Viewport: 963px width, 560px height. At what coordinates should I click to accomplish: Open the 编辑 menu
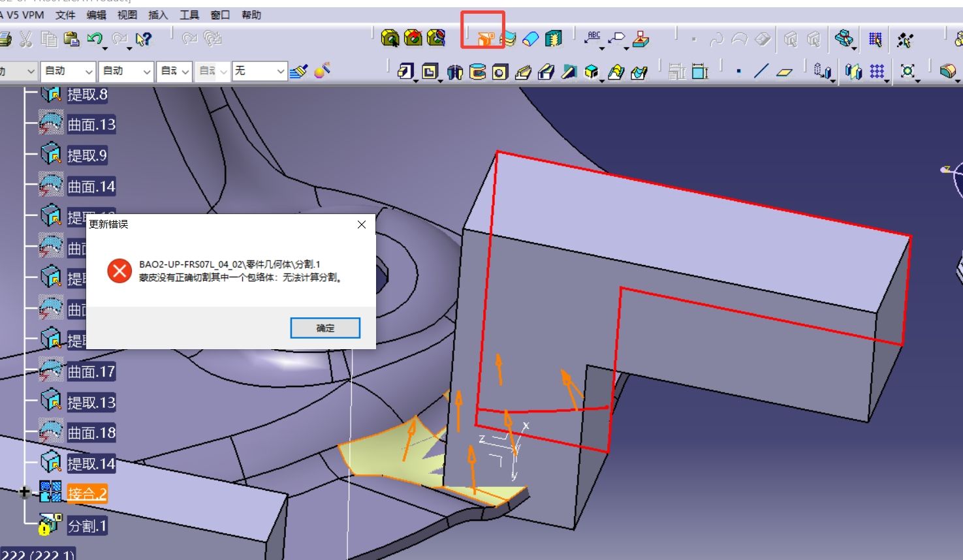(x=96, y=14)
